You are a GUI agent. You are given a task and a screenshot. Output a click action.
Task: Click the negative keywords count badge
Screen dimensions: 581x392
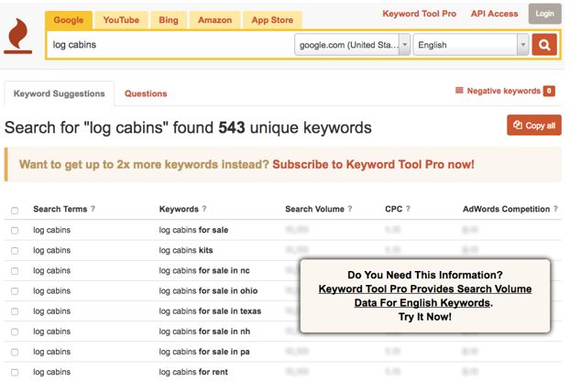549,91
